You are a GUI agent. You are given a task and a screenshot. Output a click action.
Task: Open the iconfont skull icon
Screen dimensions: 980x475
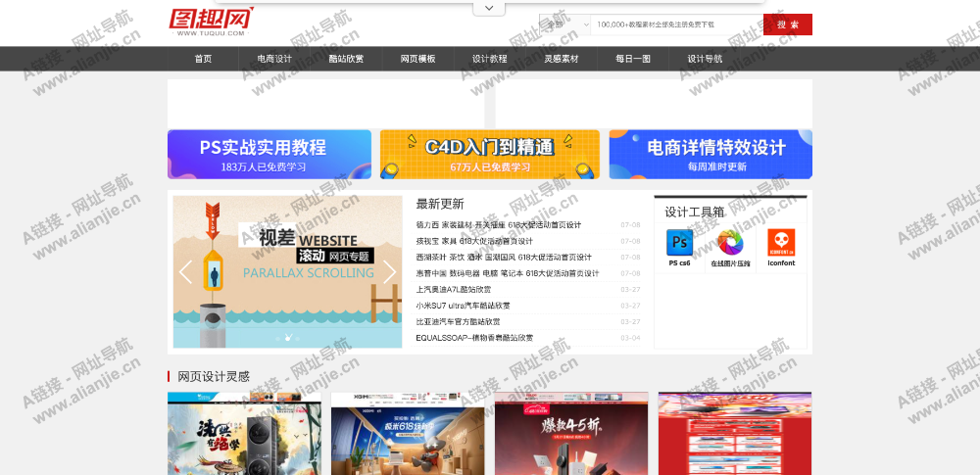[x=781, y=242]
